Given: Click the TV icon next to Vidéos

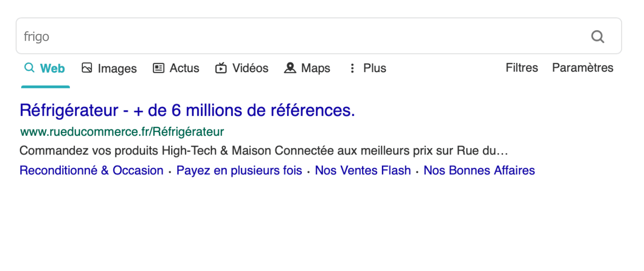Looking at the screenshot, I should click(221, 68).
